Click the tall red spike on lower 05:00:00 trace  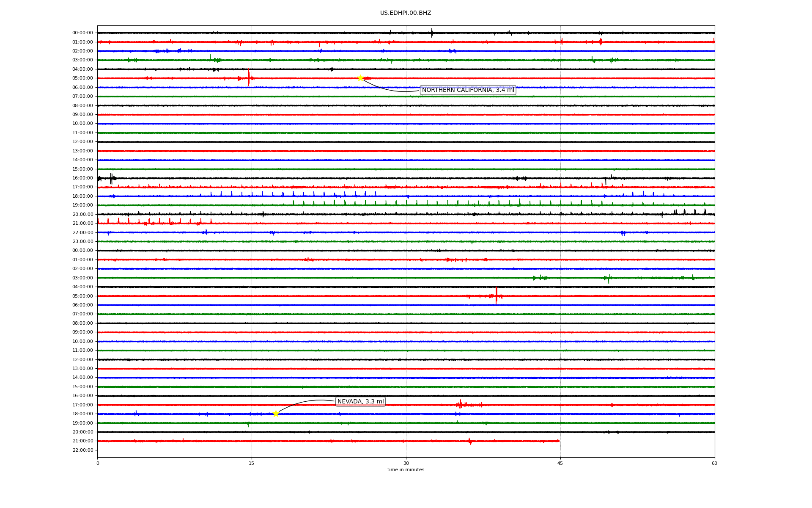tap(496, 295)
